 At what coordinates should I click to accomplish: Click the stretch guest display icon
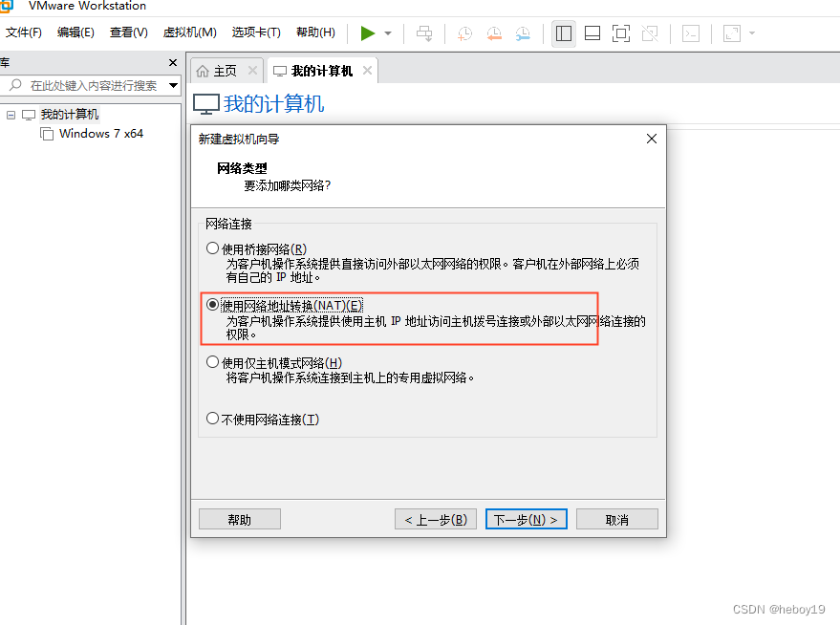(732, 33)
